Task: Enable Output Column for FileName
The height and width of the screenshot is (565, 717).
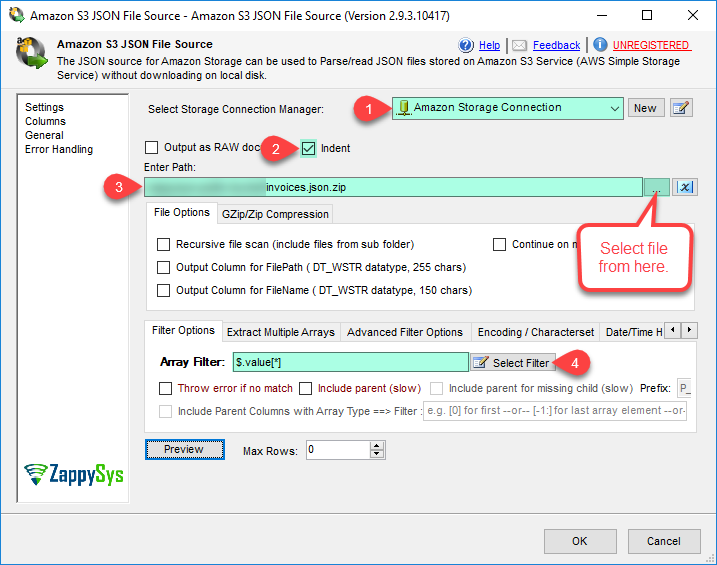Action: [x=163, y=290]
